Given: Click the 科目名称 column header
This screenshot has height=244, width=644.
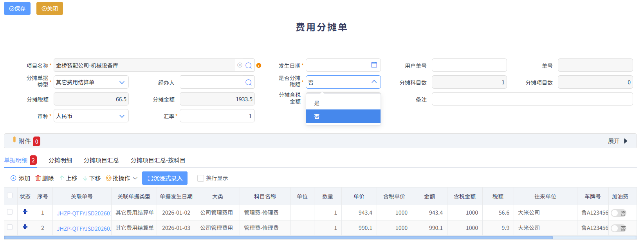Looking at the screenshot, I should pyautogui.click(x=265, y=196).
